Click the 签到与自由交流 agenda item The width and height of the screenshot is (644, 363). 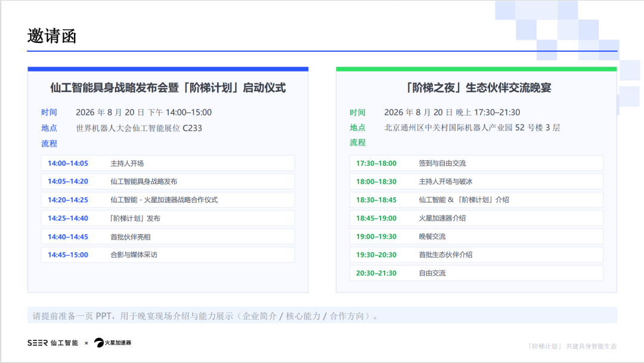(442, 163)
